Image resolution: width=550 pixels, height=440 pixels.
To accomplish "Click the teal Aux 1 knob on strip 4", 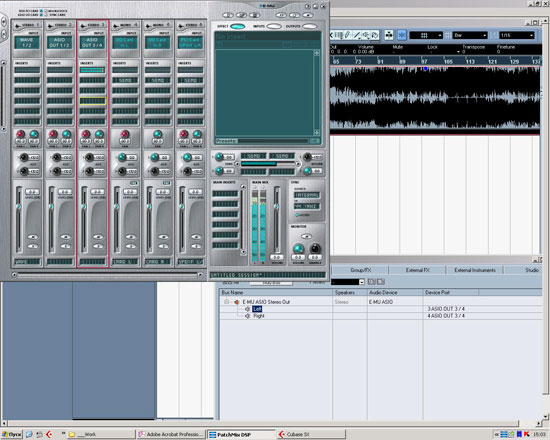I will (122, 157).
